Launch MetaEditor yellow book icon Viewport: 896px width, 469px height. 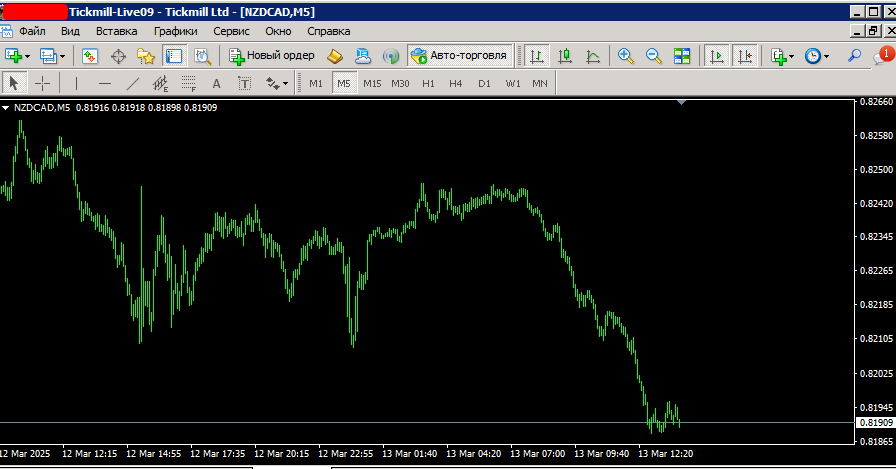pyautogui.click(x=335, y=55)
